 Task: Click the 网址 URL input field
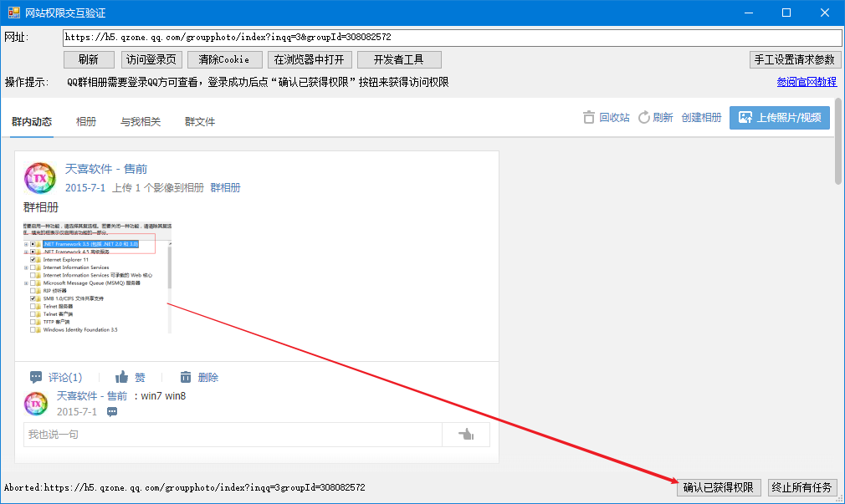[452, 37]
